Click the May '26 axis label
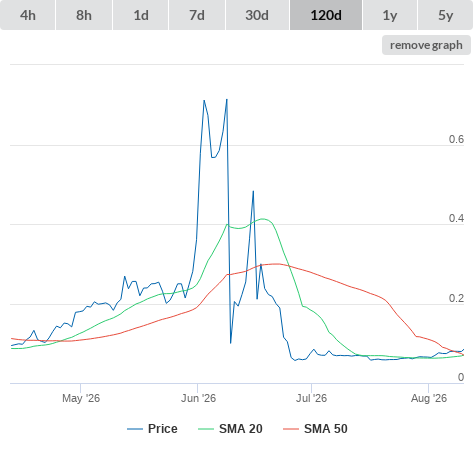 [81, 398]
